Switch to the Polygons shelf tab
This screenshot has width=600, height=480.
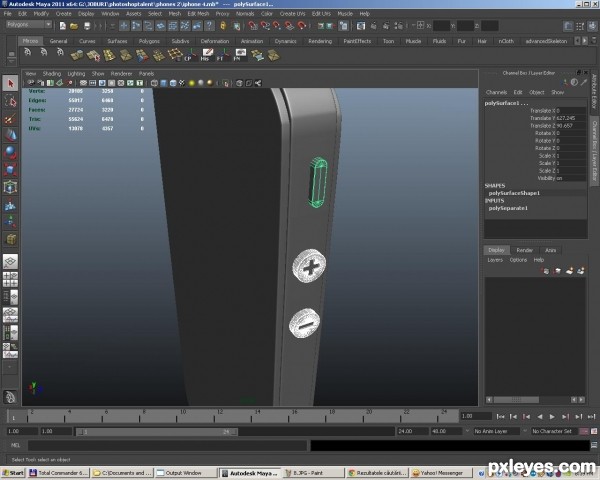[149, 41]
